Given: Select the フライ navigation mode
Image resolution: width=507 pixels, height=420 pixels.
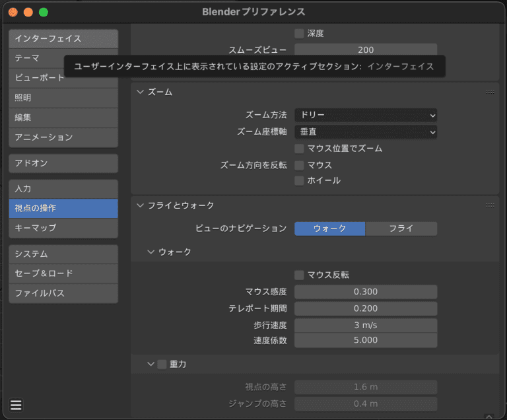Looking at the screenshot, I should [x=401, y=228].
